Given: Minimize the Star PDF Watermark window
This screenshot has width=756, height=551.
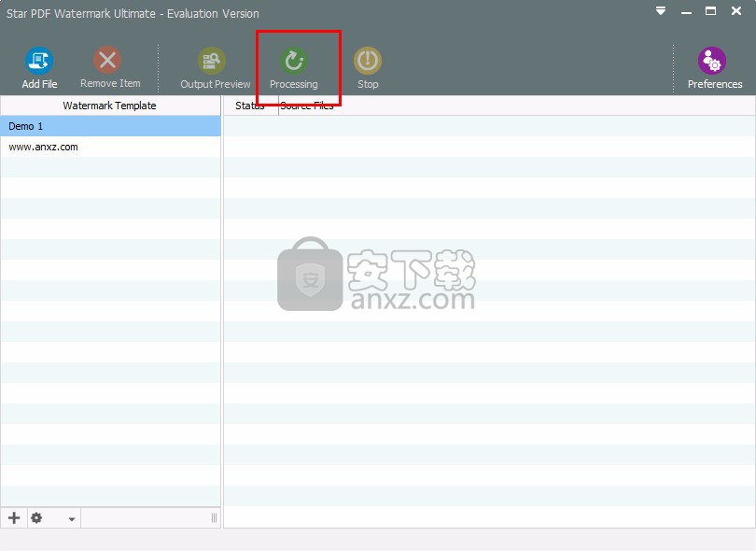Looking at the screenshot, I should (686, 11).
